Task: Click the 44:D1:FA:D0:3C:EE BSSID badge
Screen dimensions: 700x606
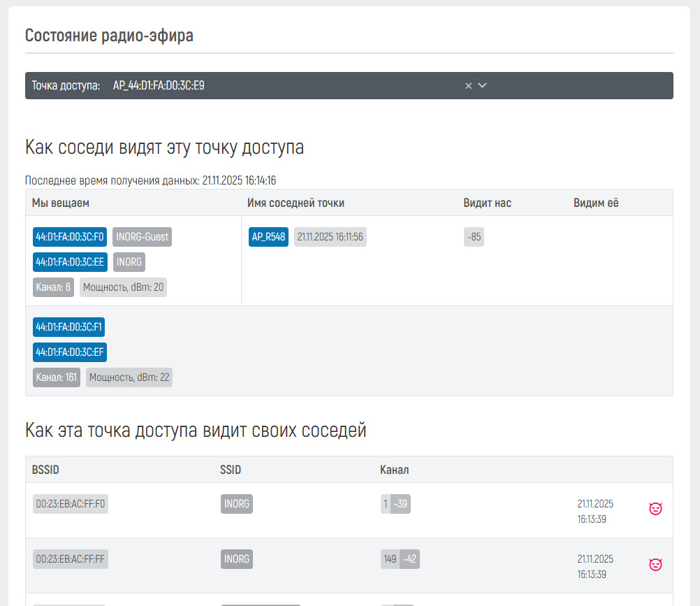Action: click(70, 262)
